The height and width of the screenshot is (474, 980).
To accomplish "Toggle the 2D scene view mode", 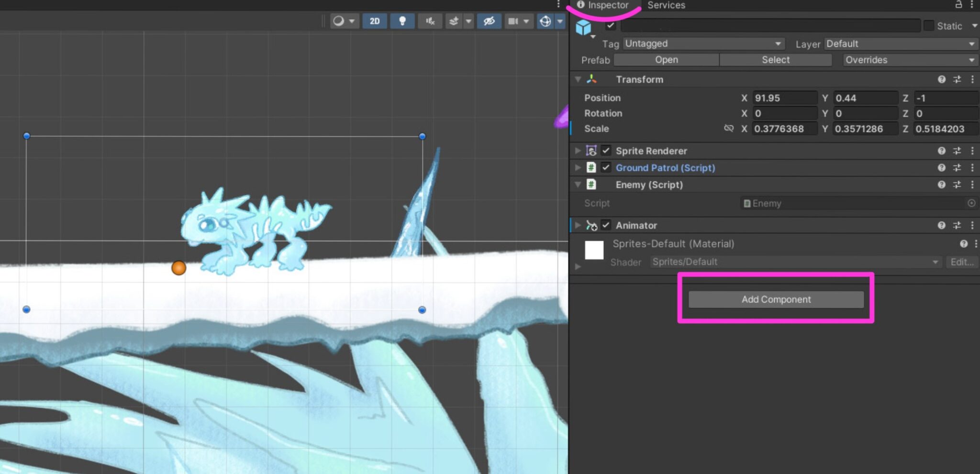I will click(x=375, y=21).
